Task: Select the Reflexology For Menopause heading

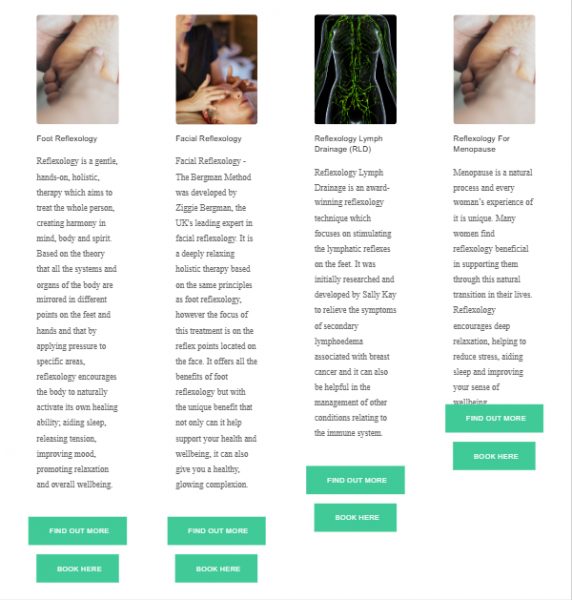Action: pos(481,144)
